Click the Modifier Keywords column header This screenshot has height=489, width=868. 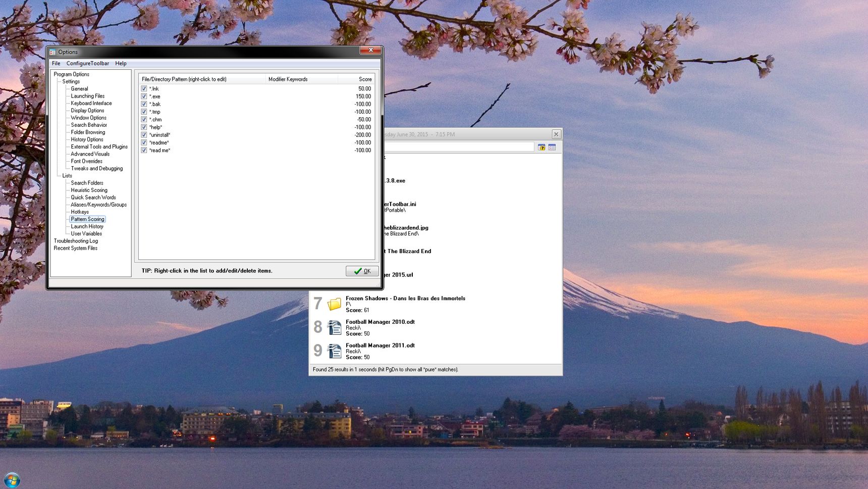click(x=302, y=79)
